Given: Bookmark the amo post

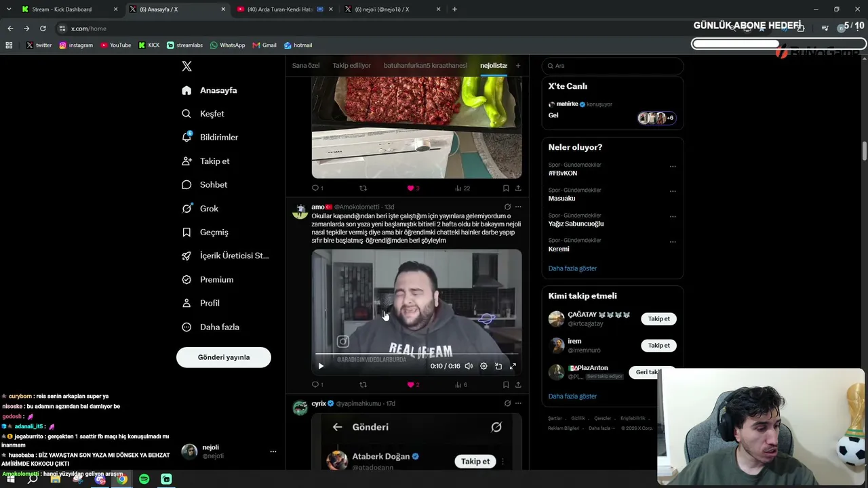Looking at the screenshot, I should coord(506,385).
